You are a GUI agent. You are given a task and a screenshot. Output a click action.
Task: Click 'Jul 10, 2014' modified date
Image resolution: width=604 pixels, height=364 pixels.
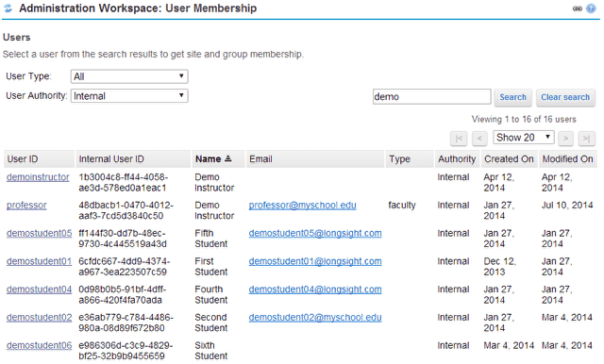567,206
